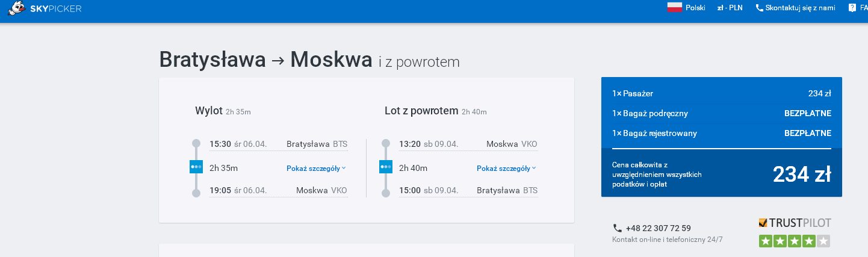The height and width of the screenshot is (257, 868).
Task: Click the 13:20 return departure time
Action: click(x=410, y=144)
